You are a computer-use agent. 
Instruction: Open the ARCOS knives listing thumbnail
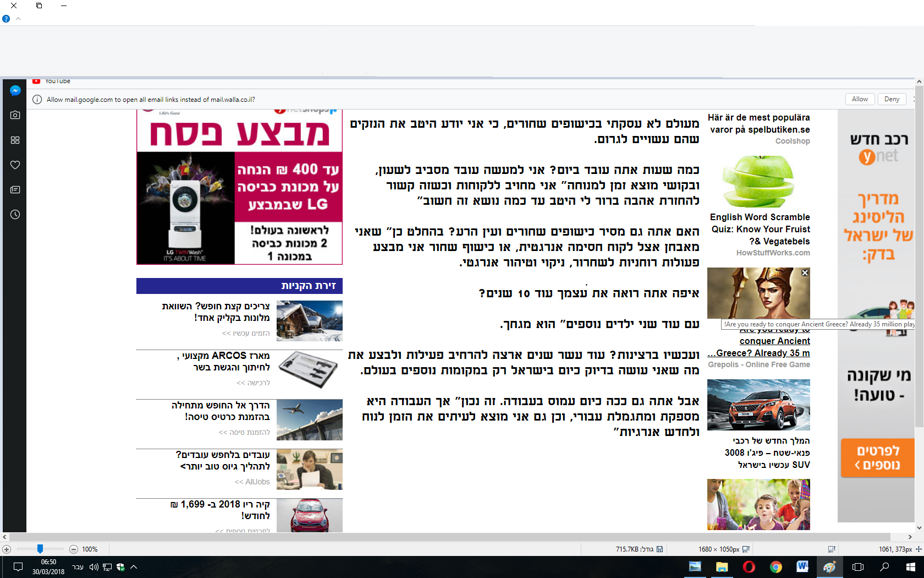coord(310,370)
